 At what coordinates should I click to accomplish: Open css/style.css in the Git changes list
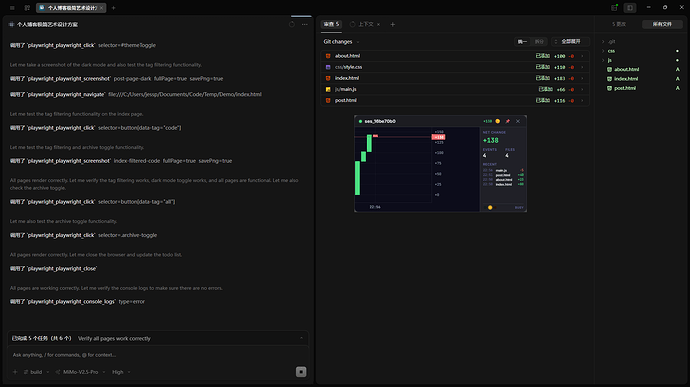pos(455,67)
